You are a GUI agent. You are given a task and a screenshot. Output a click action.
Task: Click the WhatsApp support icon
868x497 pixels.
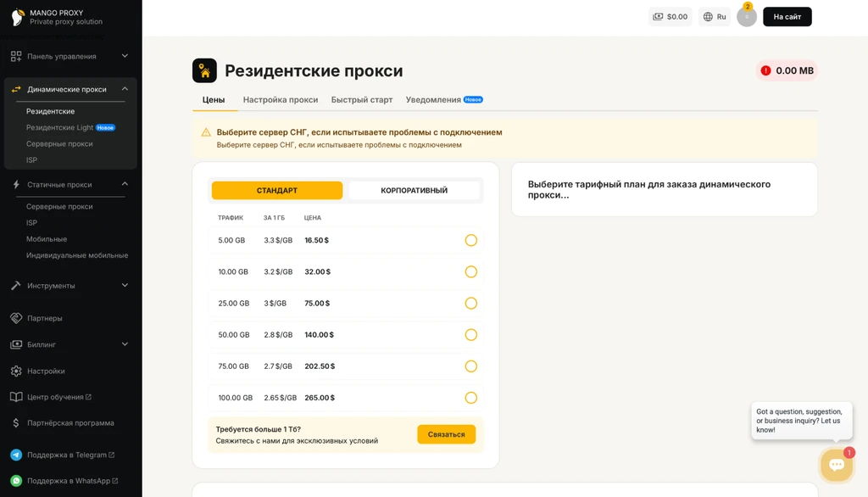click(x=16, y=481)
